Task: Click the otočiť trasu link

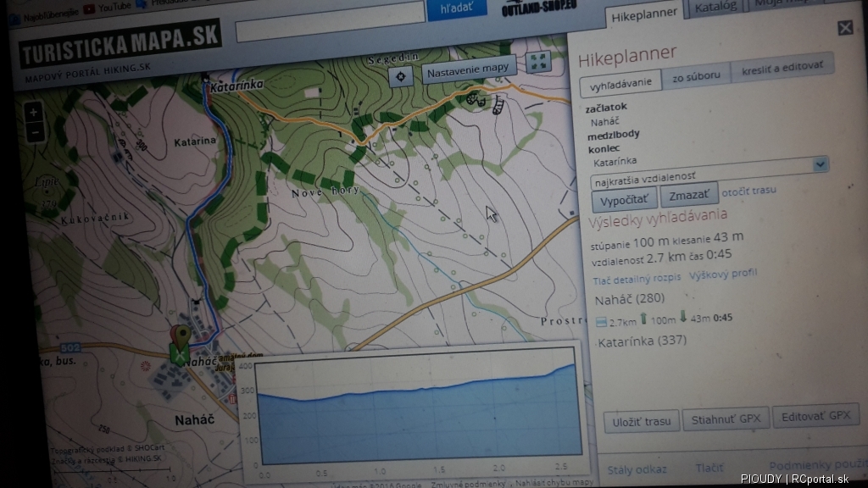Action: pyautogui.click(x=748, y=191)
